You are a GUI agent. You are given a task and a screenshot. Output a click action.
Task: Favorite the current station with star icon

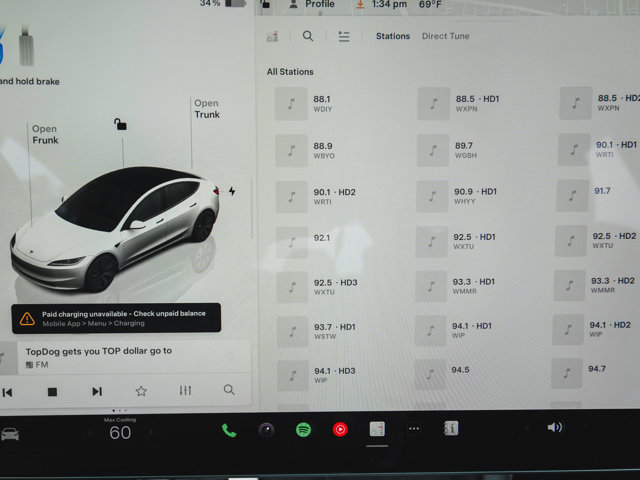click(141, 391)
